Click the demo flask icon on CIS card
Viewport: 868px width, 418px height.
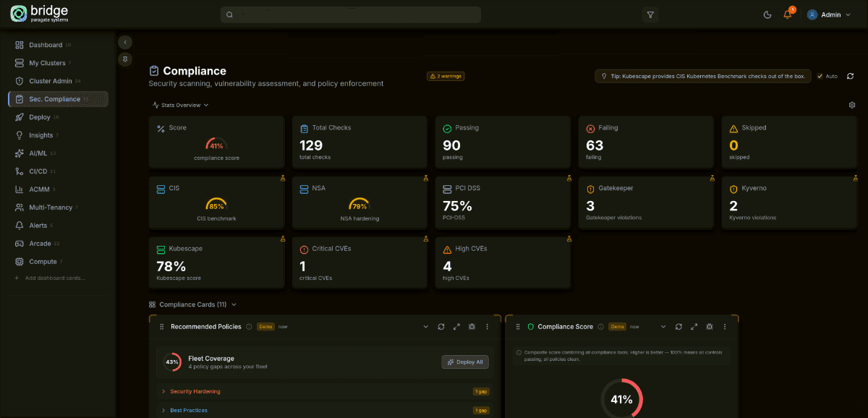283,178
